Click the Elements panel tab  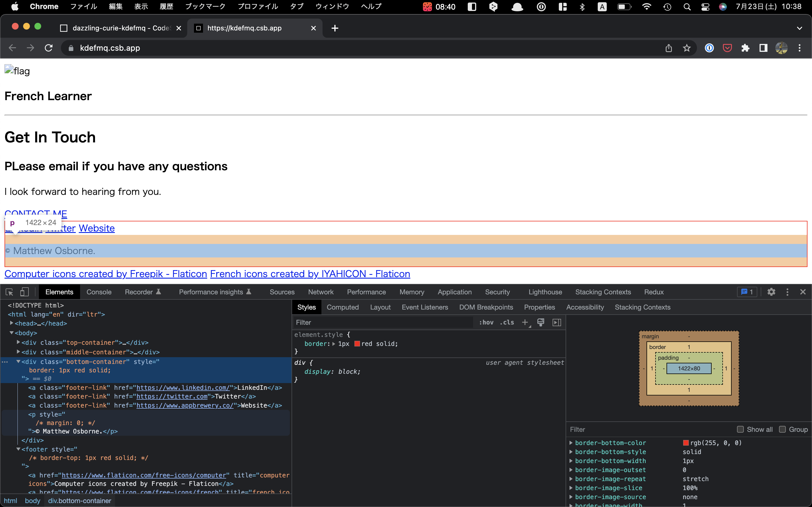point(59,292)
